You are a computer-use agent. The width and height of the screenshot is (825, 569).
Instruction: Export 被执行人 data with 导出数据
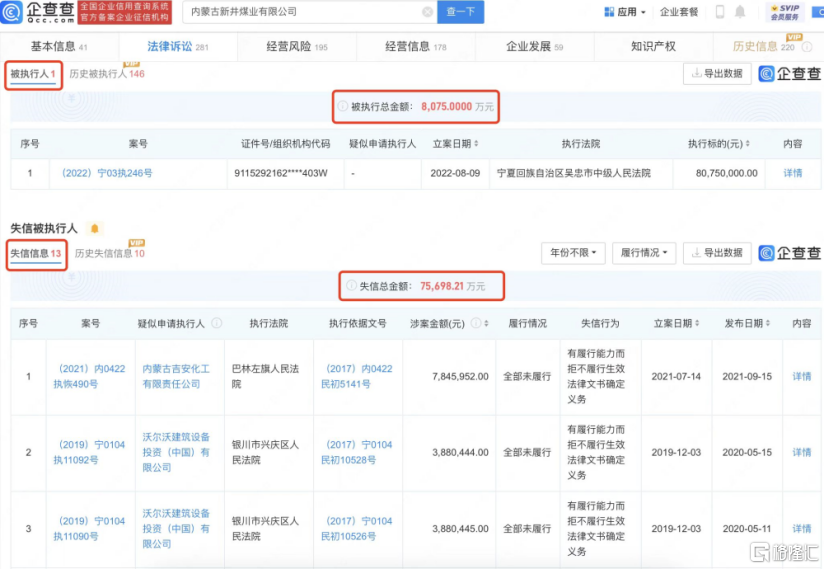click(x=717, y=74)
